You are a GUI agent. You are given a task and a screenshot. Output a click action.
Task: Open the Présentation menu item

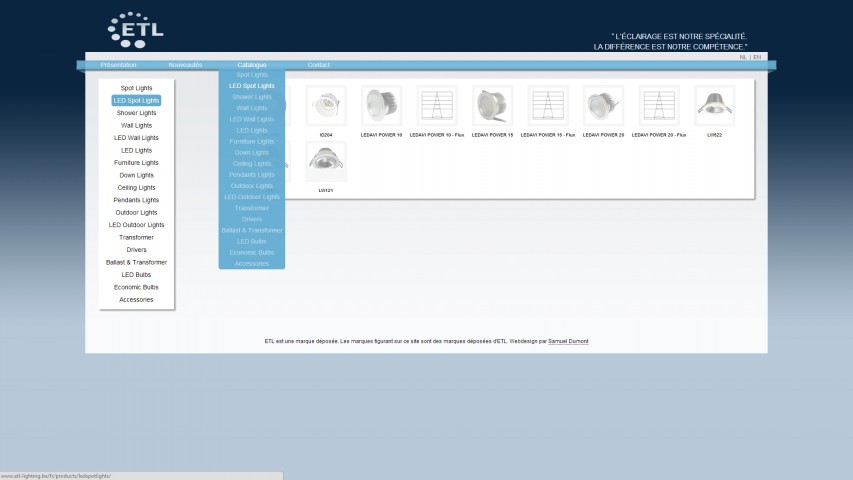[x=118, y=65]
